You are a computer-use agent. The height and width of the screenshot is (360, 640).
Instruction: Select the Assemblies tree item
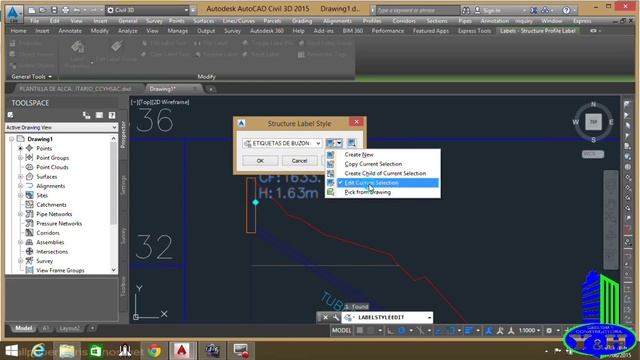click(50, 242)
